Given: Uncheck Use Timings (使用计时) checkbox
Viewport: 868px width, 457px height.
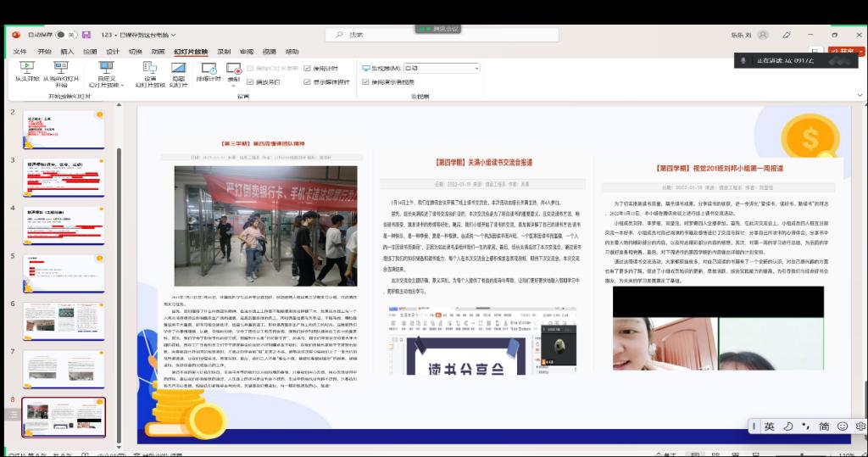Looking at the screenshot, I should click(x=308, y=68).
